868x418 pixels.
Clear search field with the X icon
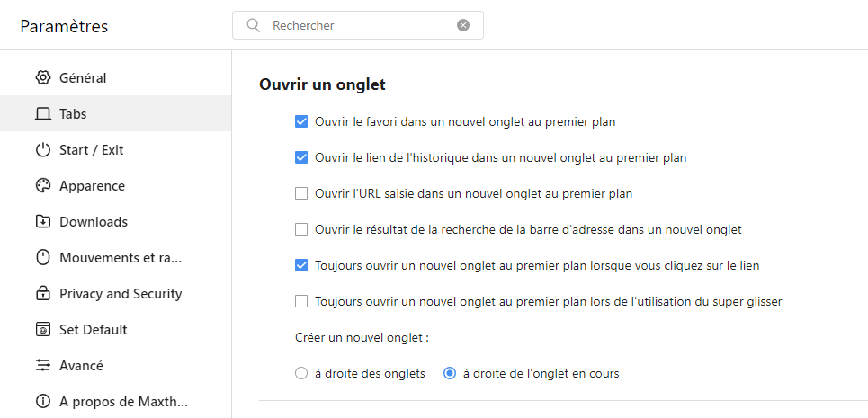[x=463, y=25]
